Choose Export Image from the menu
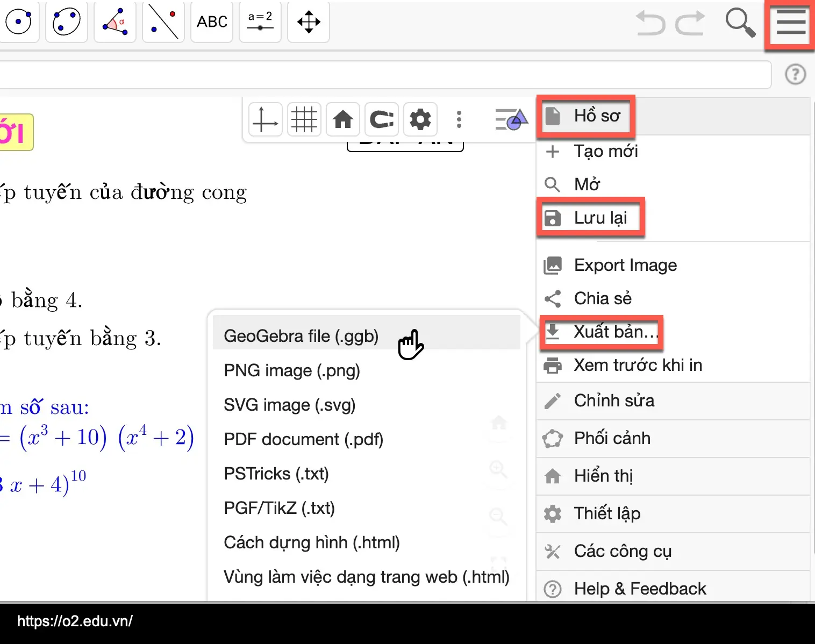Screen dimensions: 815x644 pyautogui.click(x=673, y=266)
